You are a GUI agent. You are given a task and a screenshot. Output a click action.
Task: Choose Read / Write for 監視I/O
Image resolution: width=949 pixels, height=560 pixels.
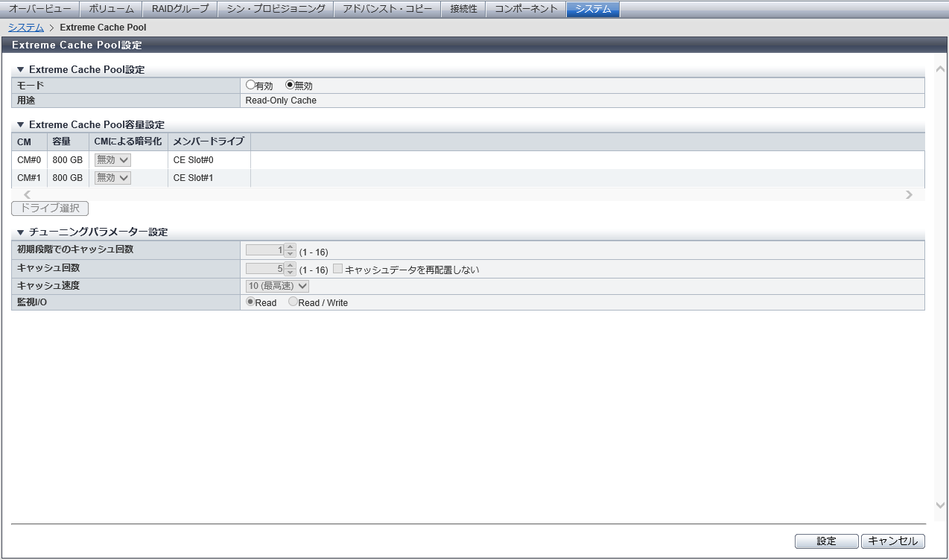293,302
